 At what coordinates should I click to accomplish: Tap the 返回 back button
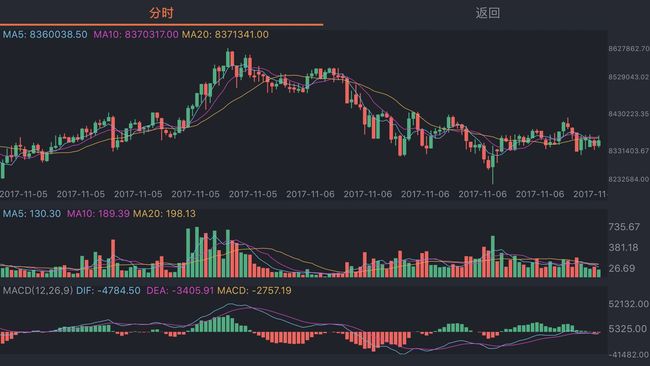click(488, 13)
